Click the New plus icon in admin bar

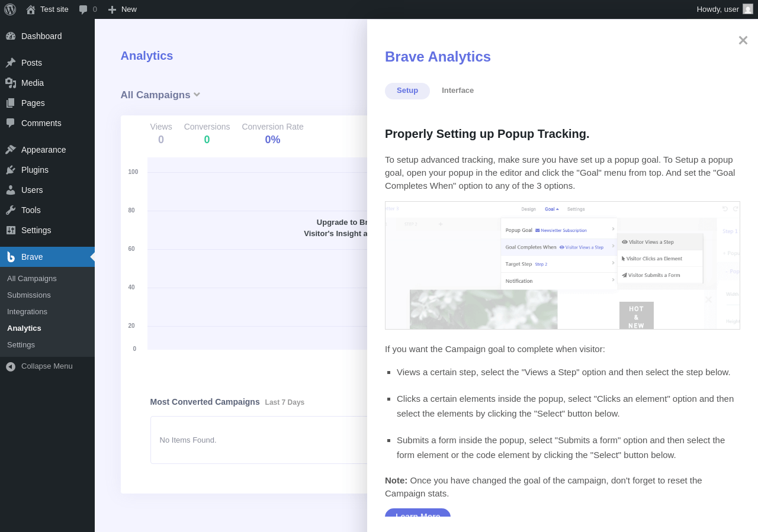coord(112,9)
